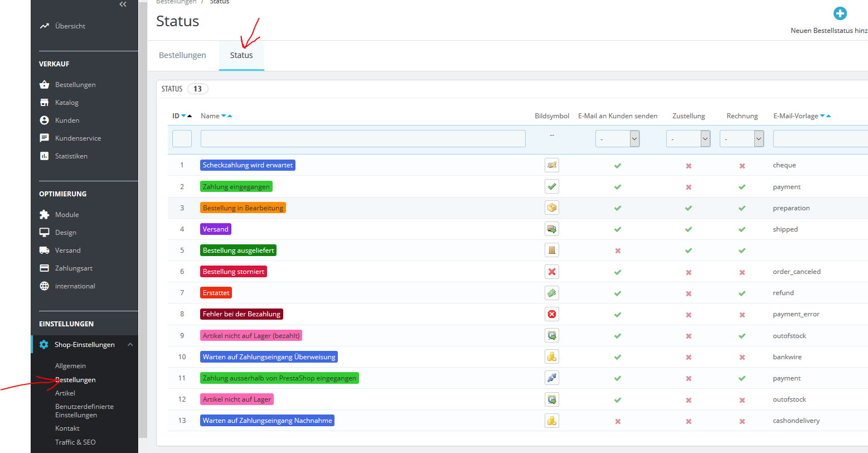
Task: Sort E-Mail-Vorlage column descending
Action: coord(822,116)
